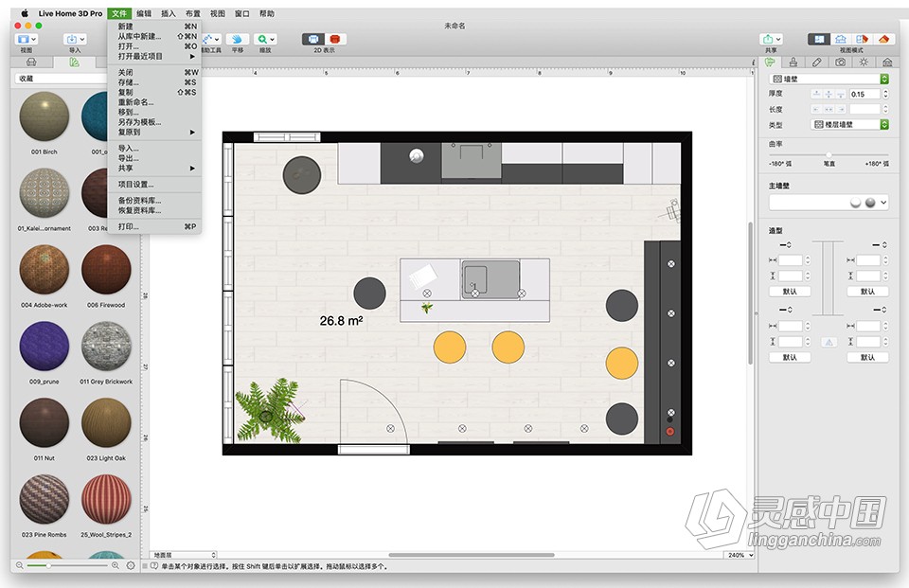Click top-left 默认 button in 造型
Screen dimensions: 909x588
(790, 292)
